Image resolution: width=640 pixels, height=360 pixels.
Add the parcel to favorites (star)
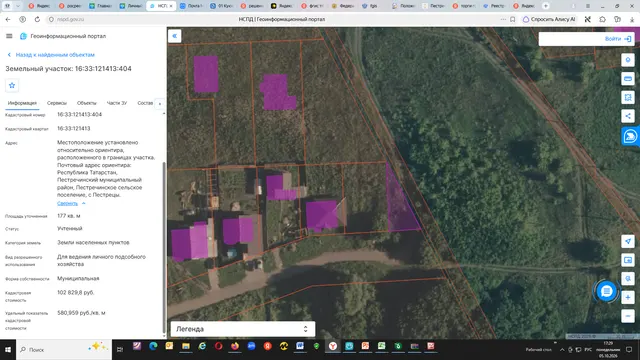click(12, 85)
